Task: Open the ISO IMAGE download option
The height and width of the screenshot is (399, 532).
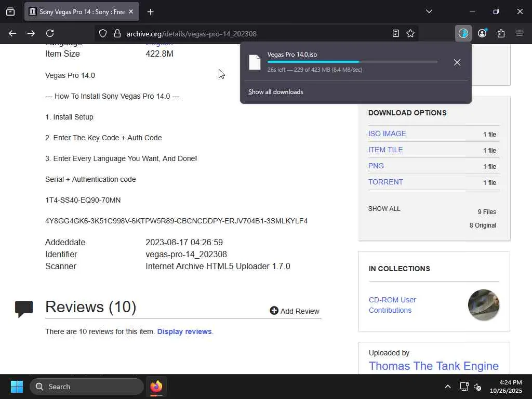Action: click(387, 134)
